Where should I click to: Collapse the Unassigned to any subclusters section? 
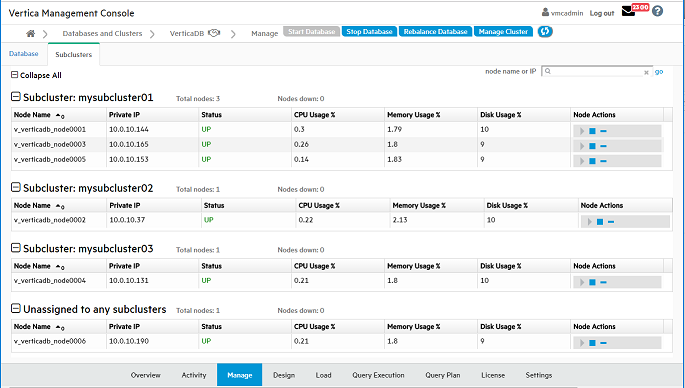16,308
